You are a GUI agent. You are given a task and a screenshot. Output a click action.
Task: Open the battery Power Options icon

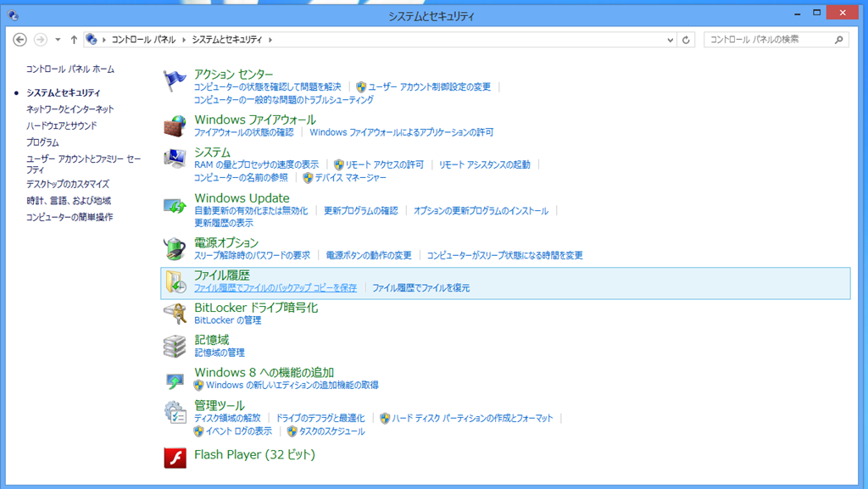[175, 248]
